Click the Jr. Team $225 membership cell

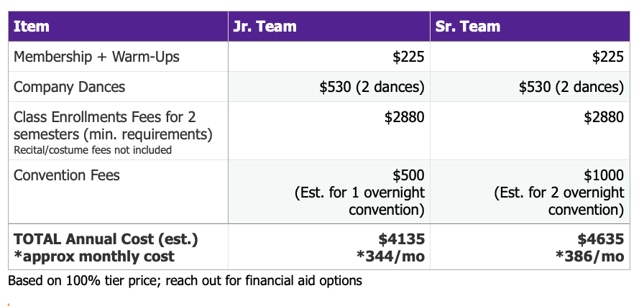point(329,57)
